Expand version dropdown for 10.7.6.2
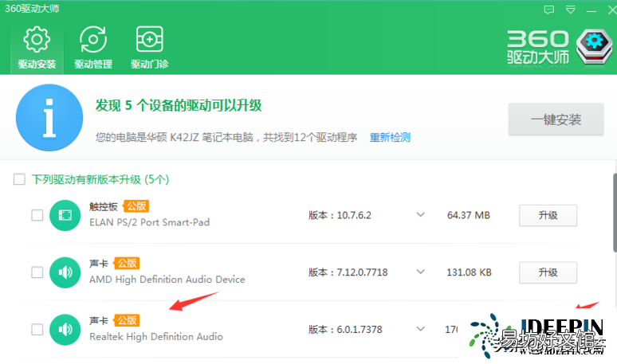The image size is (617, 364). 421,214
